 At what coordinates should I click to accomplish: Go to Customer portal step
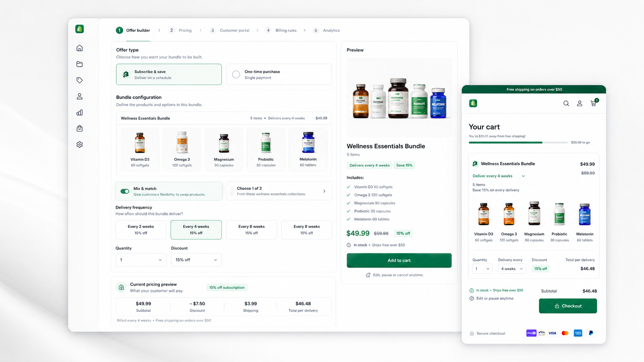coord(230,30)
